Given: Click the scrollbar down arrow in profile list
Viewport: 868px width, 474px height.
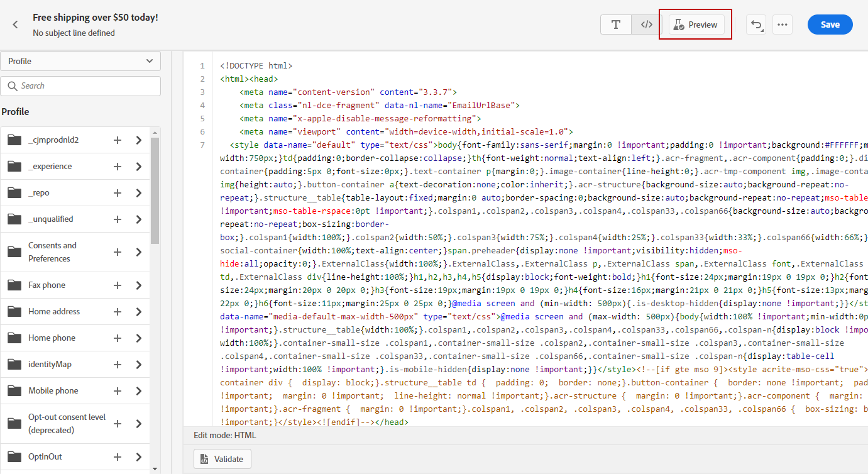Looking at the screenshot, I should 155,469.
